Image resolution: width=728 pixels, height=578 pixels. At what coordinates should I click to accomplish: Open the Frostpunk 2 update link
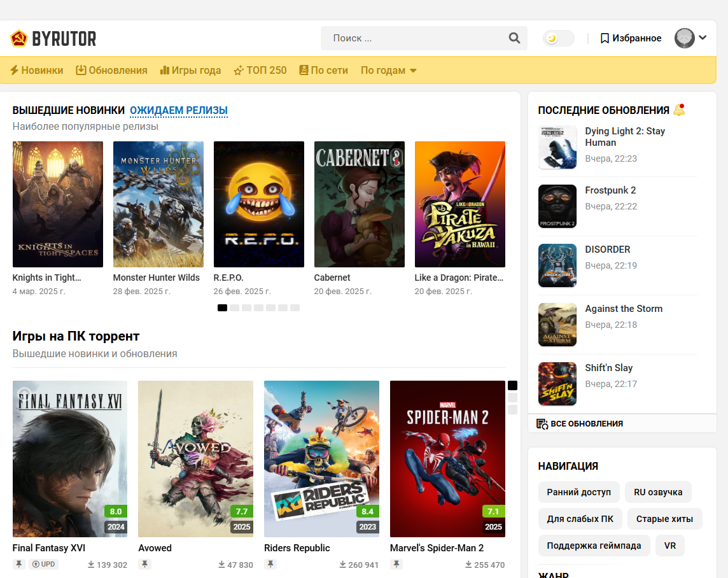(x=610, y=190)
